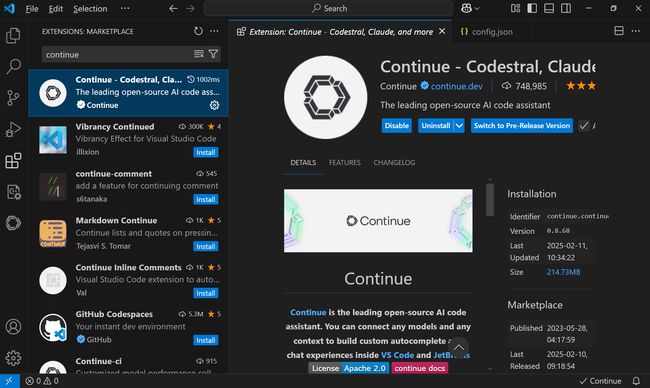Open the continue.dev publisher link
Viewport: 650px width, 388px height.
pos(456,86)
